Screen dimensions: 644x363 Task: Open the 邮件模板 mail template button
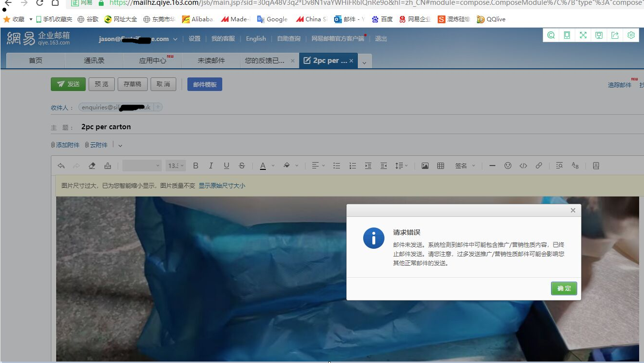point(205,84)
